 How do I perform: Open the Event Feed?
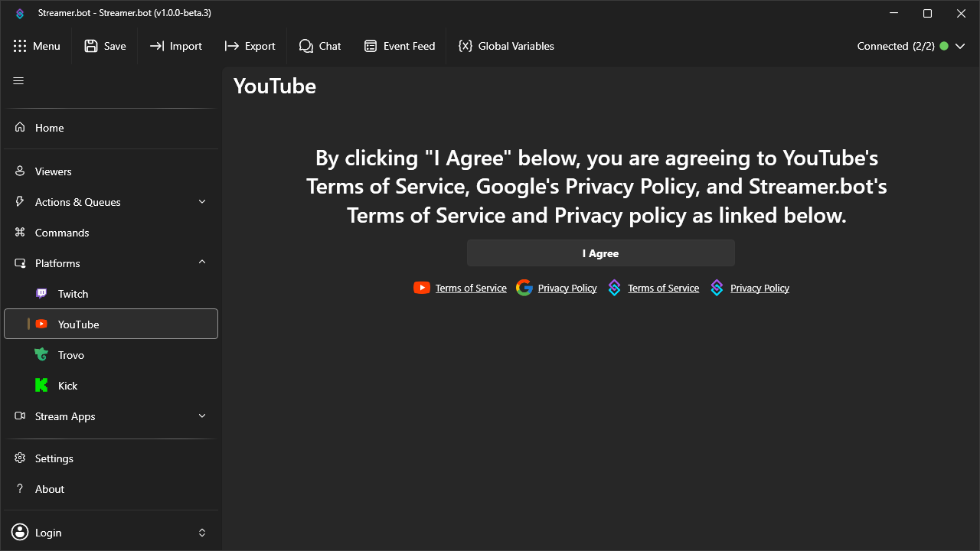(x=400, y=46)
